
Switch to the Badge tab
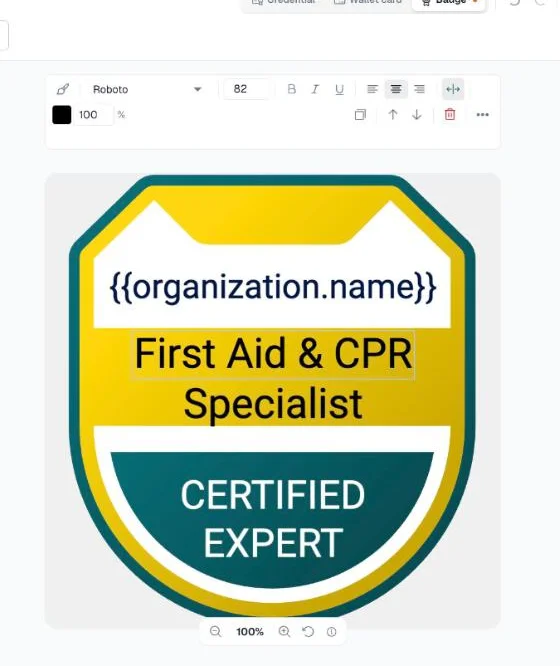449,3
